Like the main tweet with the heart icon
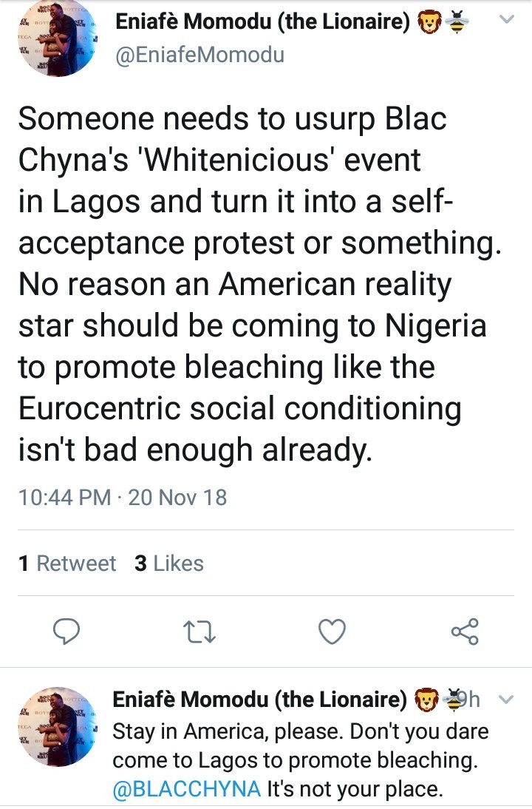Image resolution: width=532 pixels, height=809 pixels. (332, 632)
